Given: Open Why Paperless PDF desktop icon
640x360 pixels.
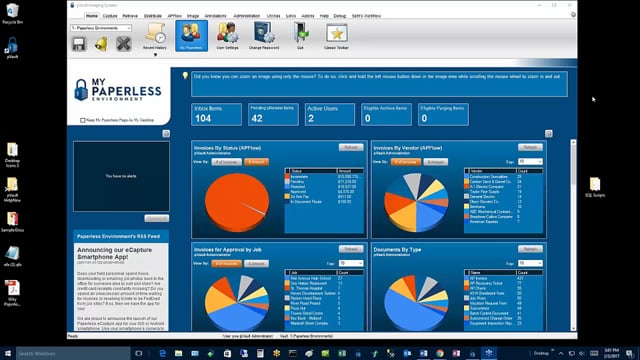Looking at the screenshot, I should click(x=12, y=293).
